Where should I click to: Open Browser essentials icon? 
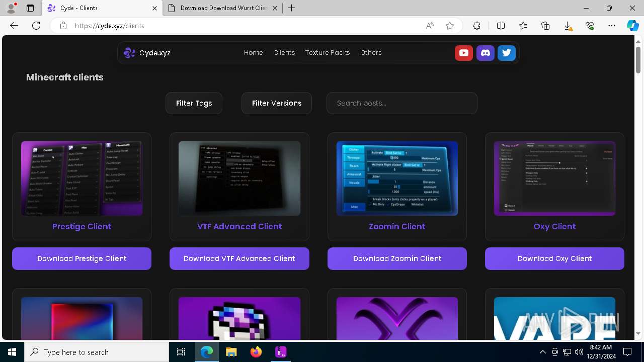click(590, 26)
